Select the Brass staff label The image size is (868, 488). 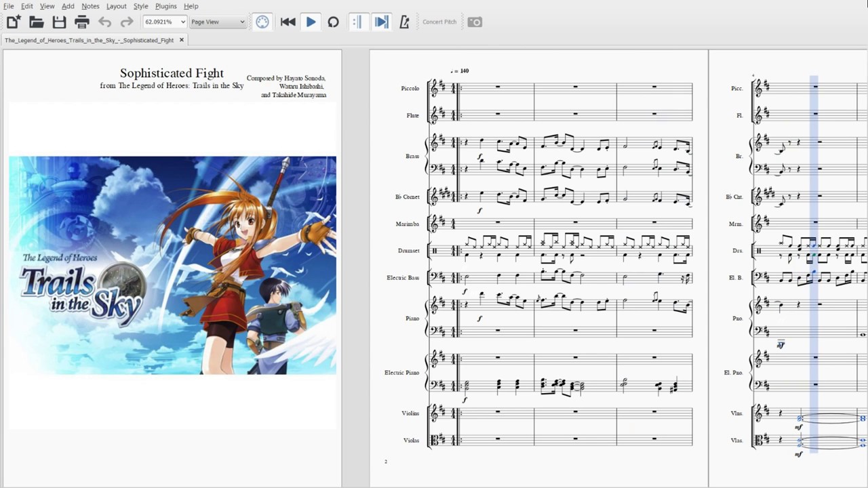412,156
